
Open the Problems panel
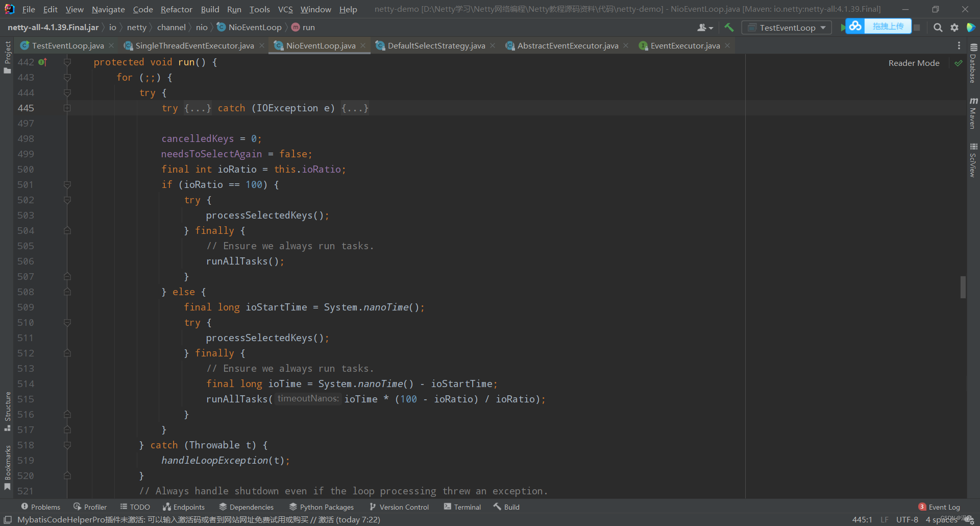pos(41,507)
